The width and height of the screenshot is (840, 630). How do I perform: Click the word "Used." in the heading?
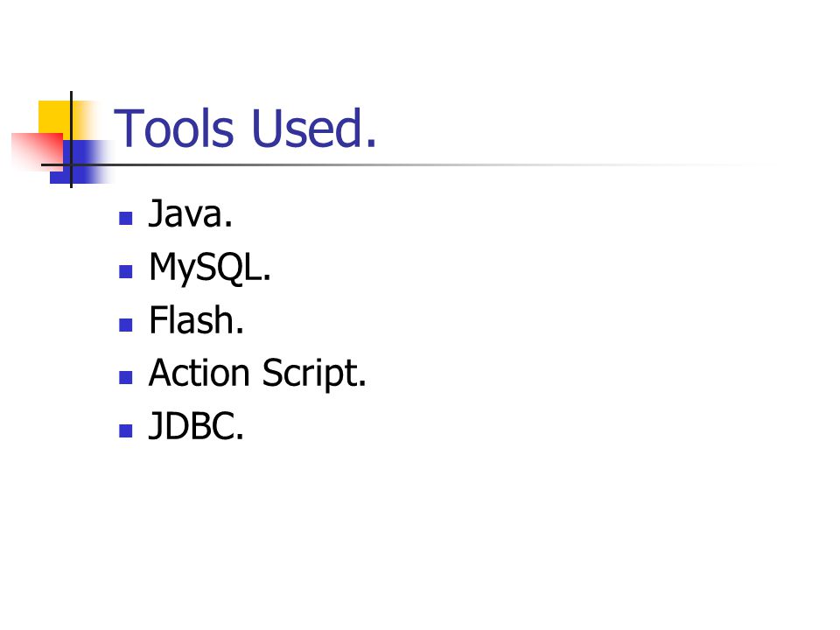(314, 129)
